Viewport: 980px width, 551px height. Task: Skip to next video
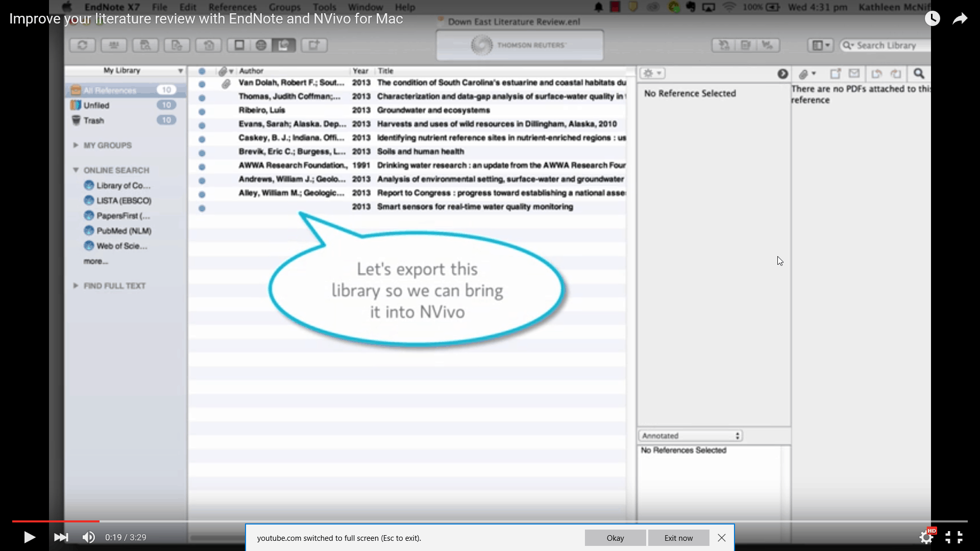(61, 537)
